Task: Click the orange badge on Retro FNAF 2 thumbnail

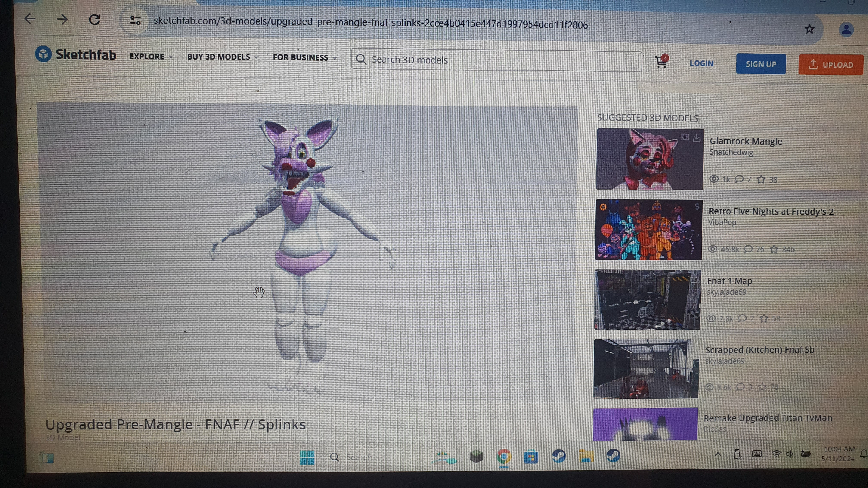Action: click(603, 207)
